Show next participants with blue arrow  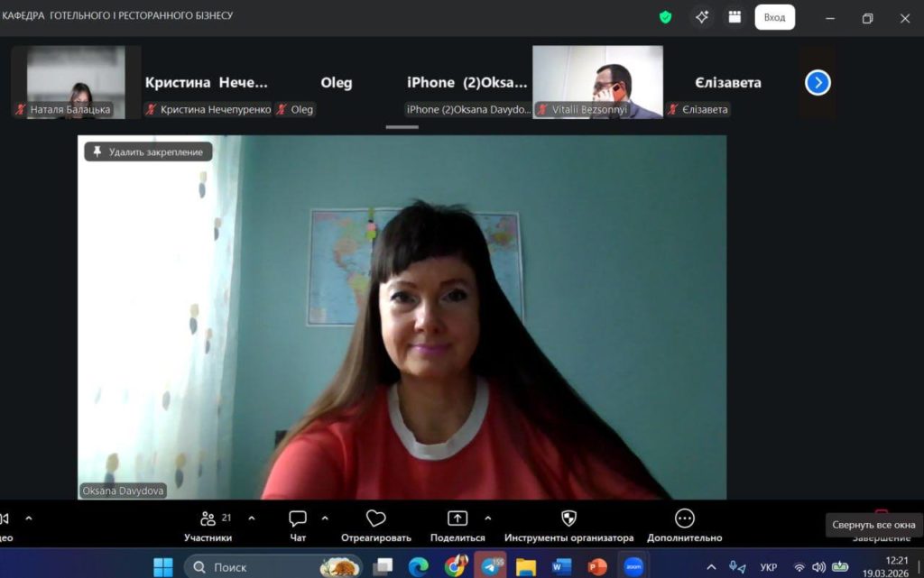click(x=818, y=83)
